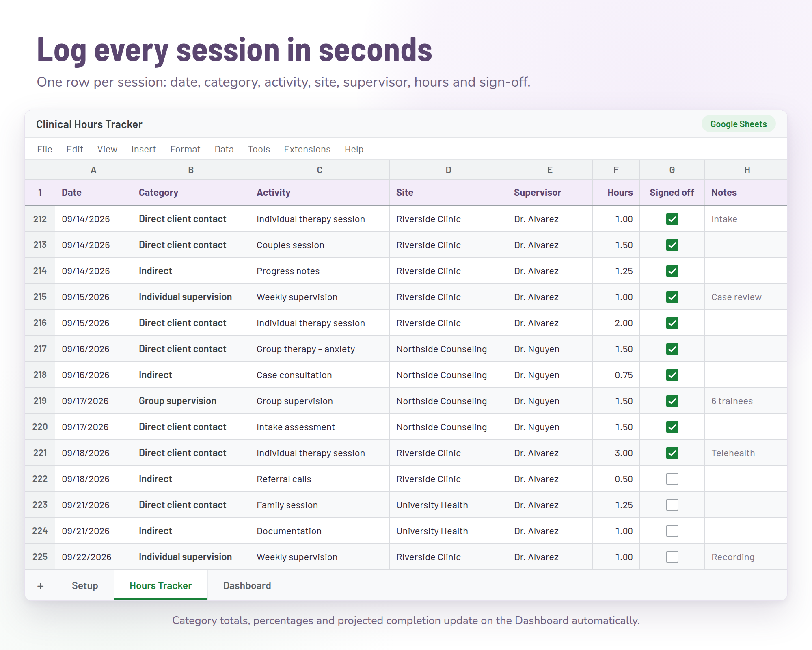Add a new sheet with plus icon

coord(41,585)
